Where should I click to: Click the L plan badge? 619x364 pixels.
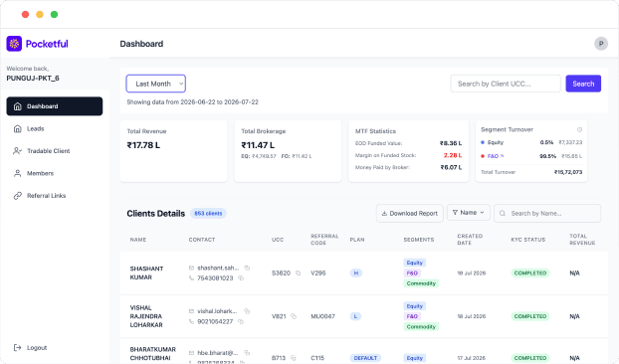pos(355,316)
